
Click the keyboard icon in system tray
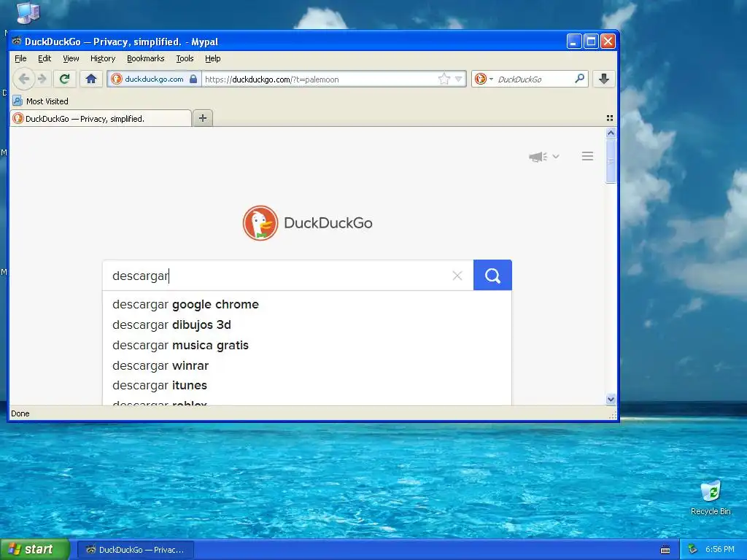[665, 550]
